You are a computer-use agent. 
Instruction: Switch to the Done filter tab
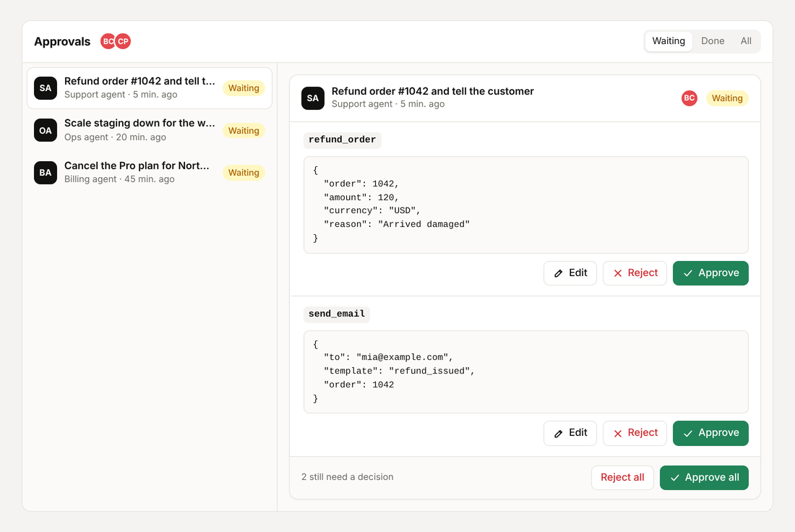pos(713,41)
